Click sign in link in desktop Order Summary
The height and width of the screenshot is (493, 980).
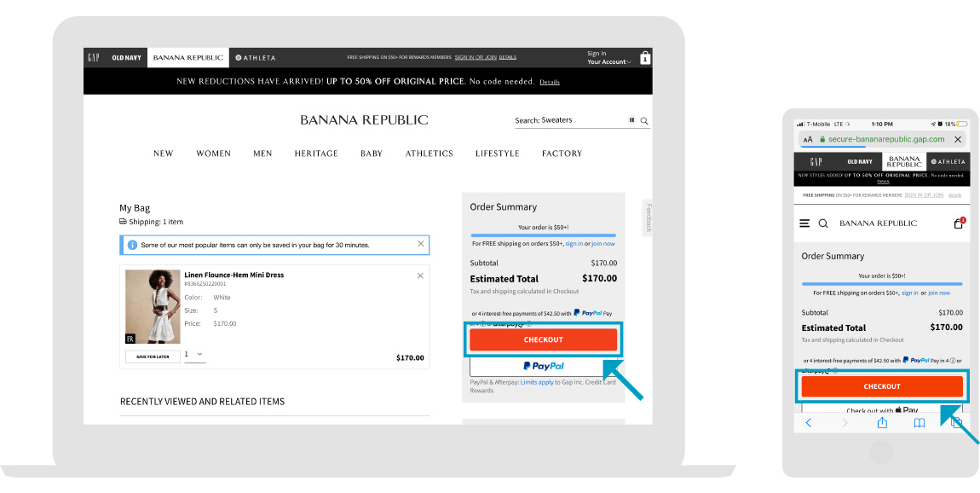pos(574,244)
